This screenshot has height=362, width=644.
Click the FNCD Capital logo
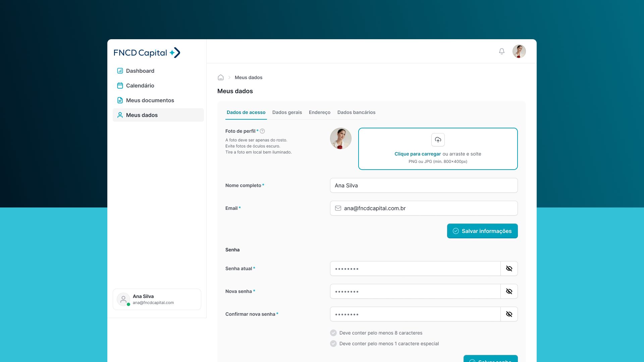pyautogui.click(x=147, y=53)
